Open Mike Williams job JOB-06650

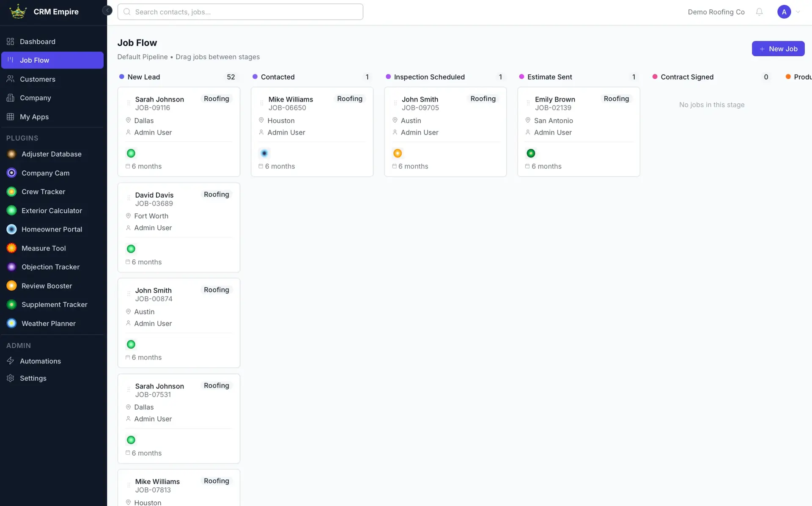312,132
